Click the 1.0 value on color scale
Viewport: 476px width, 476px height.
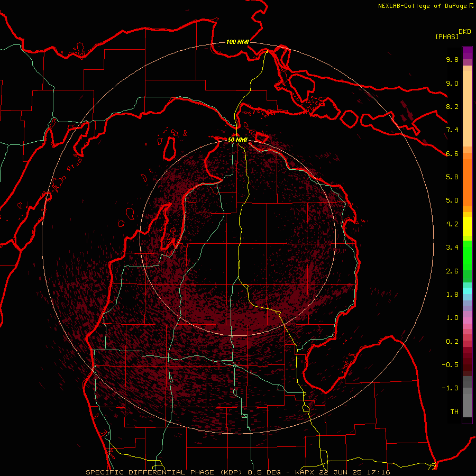coord(452,318)
